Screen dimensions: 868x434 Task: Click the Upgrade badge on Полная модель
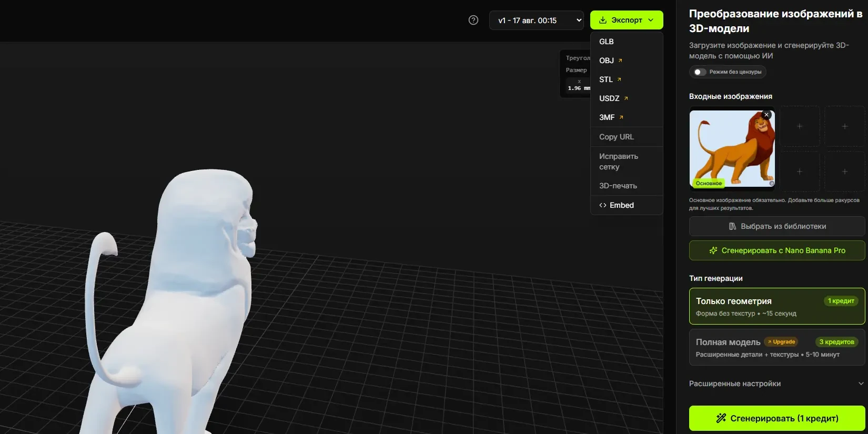pos(781,342)
